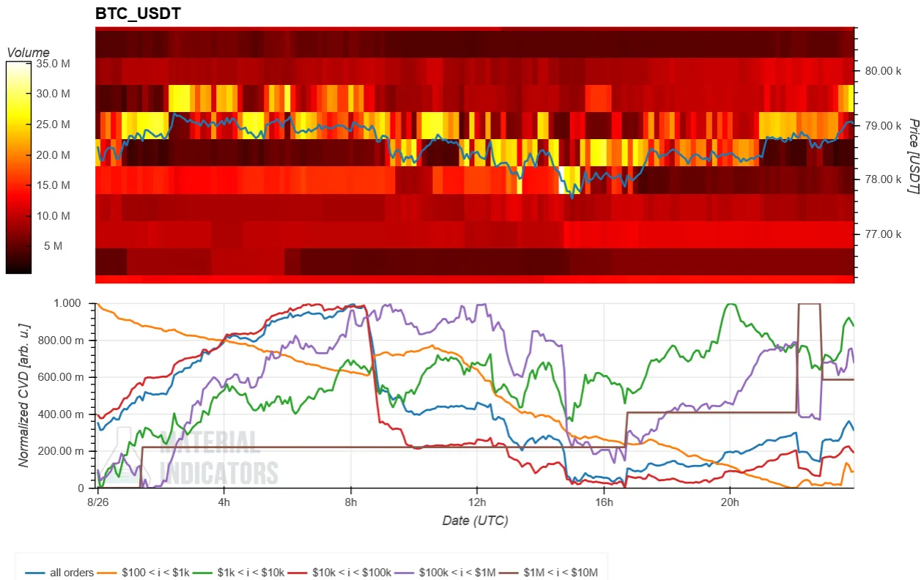Image resolution: width=924 pixels, height=580 pixels.
Task: Click the 35.0 M volume scale label
Action: [53, 63]
